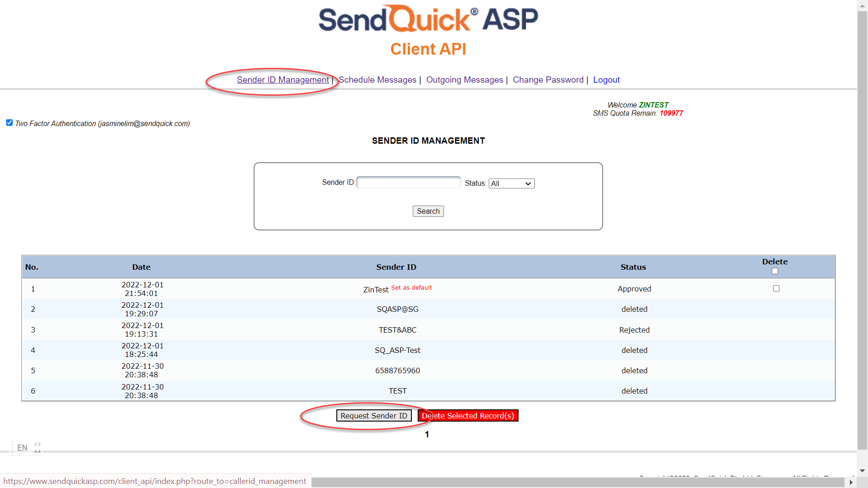Click date 2022-12-01 21:54:01 cell
The image size is (868, 488).
[x=142, y=289]
